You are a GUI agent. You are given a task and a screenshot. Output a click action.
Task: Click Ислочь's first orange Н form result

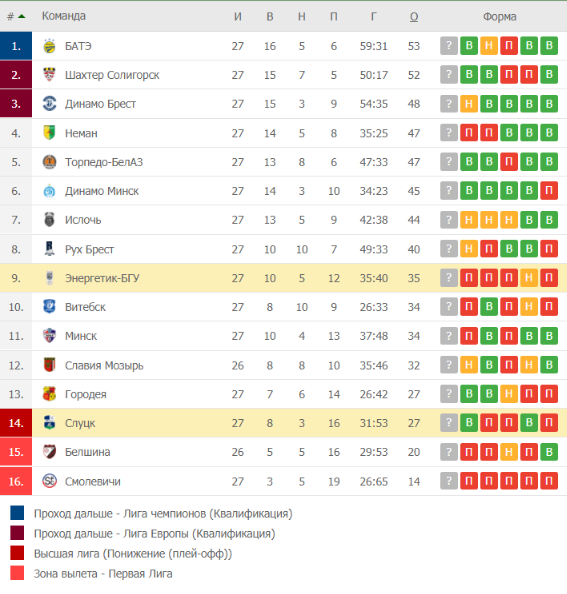469,220
